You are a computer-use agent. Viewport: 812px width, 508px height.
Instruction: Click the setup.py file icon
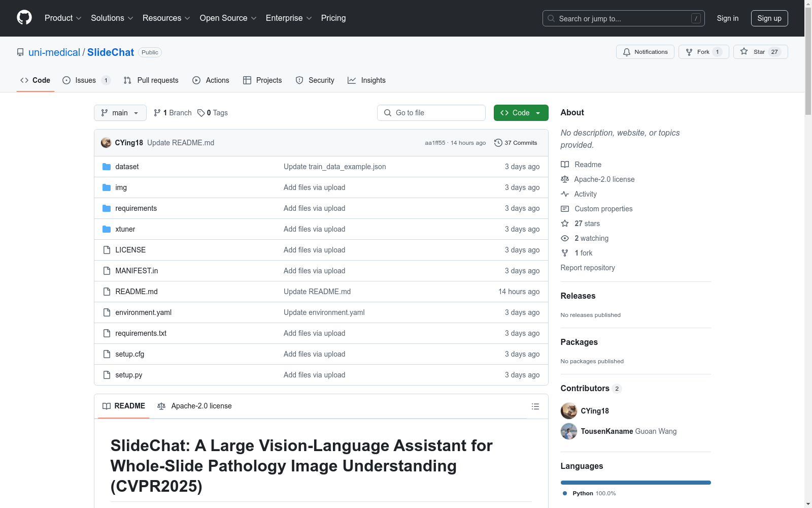click(x=107, y=375)
